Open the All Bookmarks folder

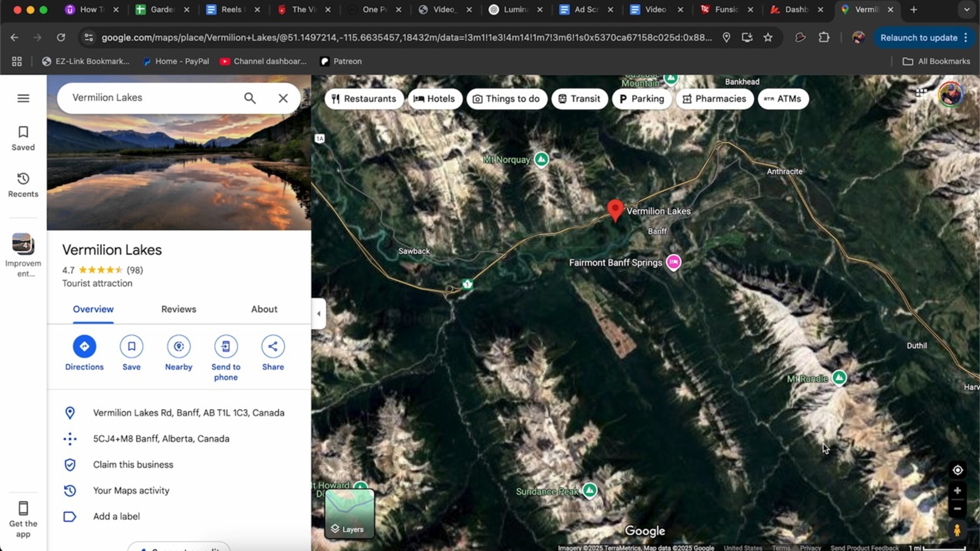point(937,61)
